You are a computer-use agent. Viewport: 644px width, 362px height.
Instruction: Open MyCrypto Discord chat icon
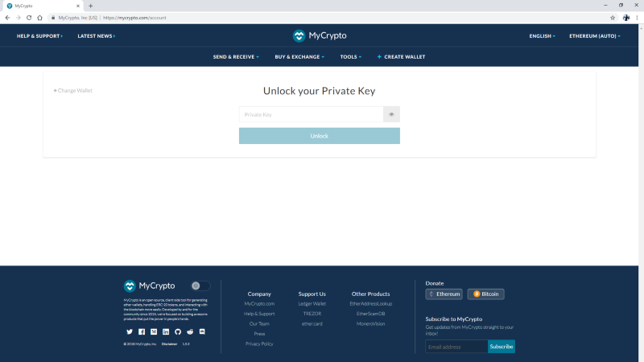[202, 331]
